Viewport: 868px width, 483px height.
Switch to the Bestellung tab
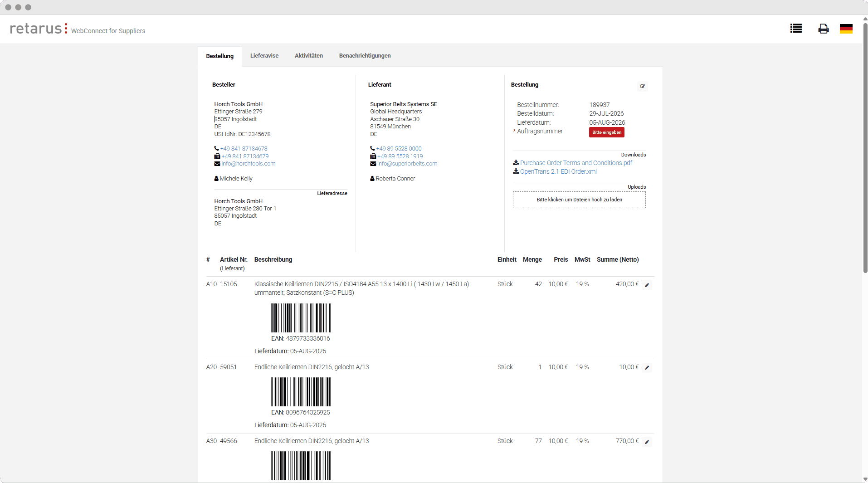coord(220,56)
